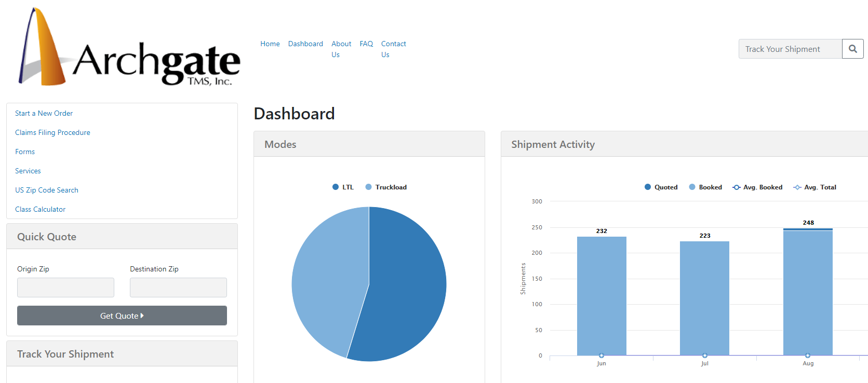868x383 pixels.
Task: Toggle the LTL legend in Modes chart
Action: click(343, 187)
